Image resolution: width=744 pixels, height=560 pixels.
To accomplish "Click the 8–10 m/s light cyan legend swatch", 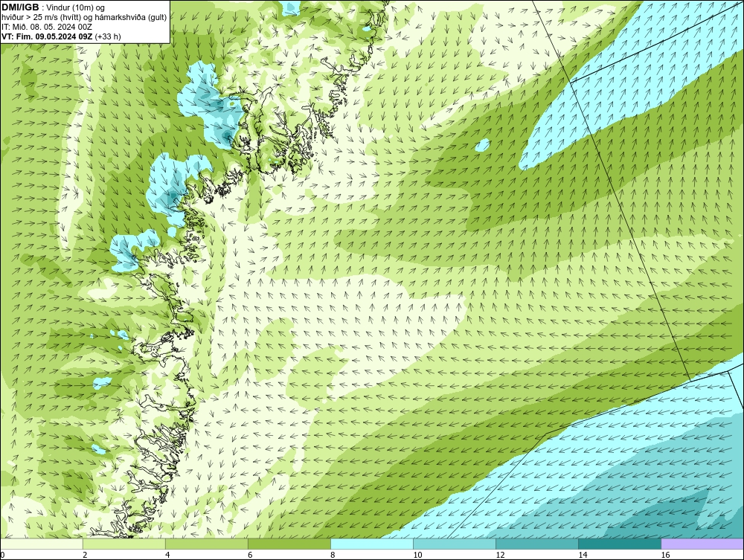I will click(372, 544).
